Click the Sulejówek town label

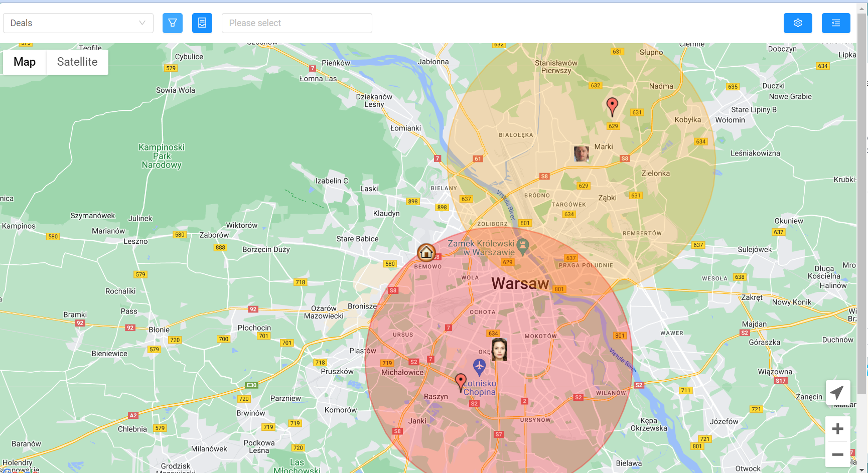click(755, 249)
